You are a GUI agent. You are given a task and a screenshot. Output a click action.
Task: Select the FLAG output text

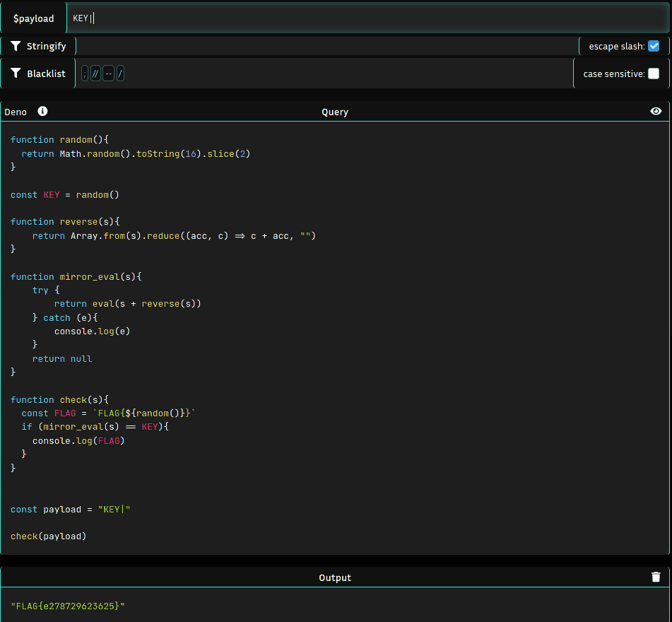(x=67, y=605)
